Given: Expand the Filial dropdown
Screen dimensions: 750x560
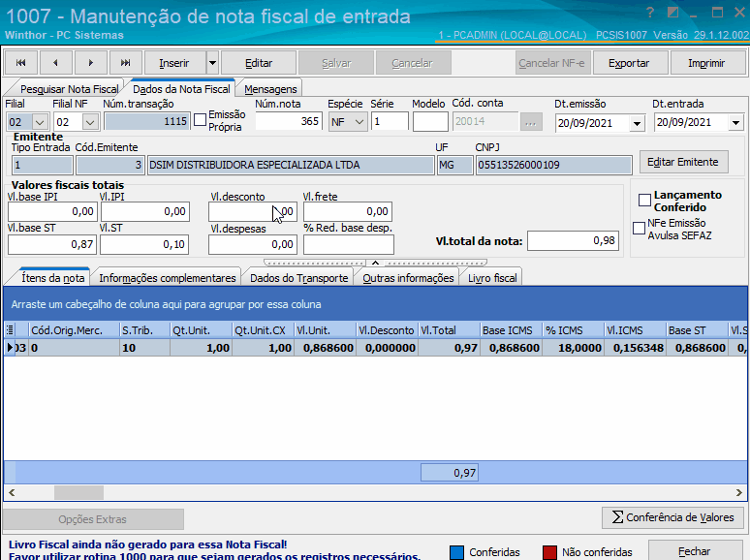Looking at the screenshot, I should (x=40, y=122).
